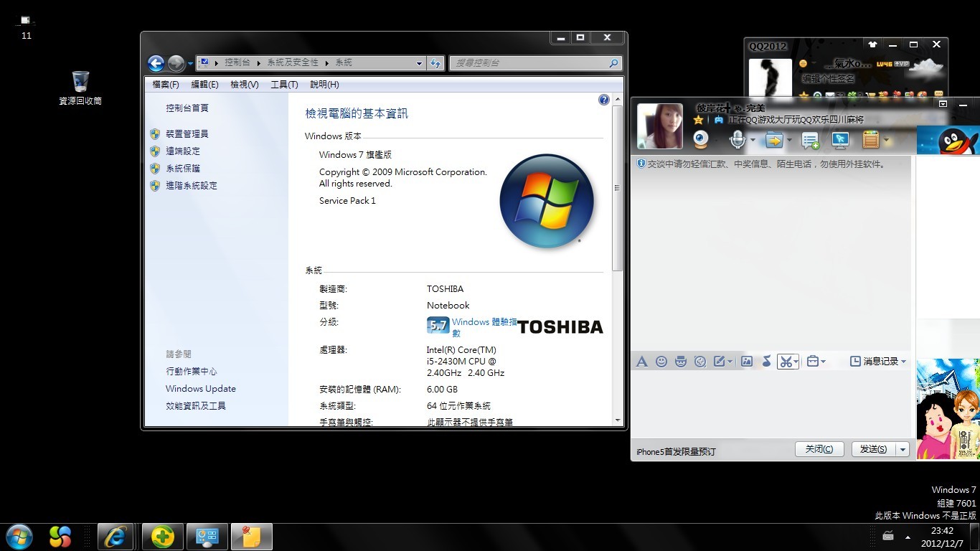Click the Windows Update link
This screenshot has width=980, height=551.
tap(201, 388)
